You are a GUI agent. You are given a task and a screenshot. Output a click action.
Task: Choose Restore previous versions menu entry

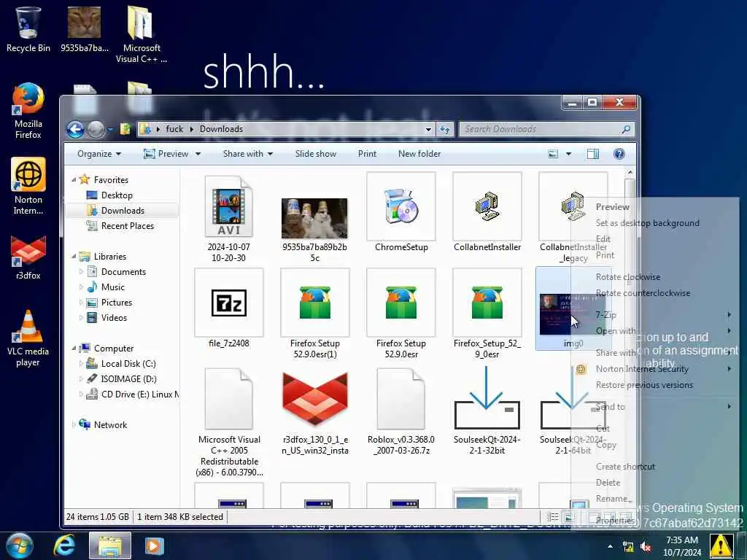click(644, 385)
